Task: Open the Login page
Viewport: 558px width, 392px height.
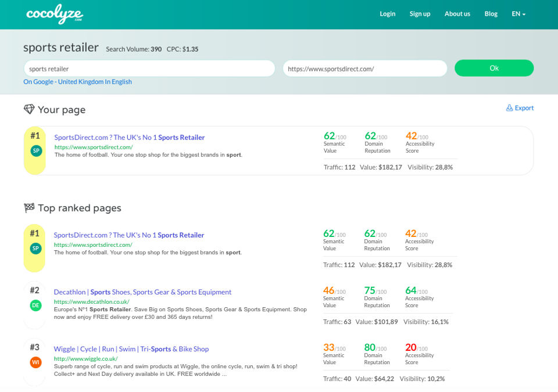Action: (x=388, y=14)
